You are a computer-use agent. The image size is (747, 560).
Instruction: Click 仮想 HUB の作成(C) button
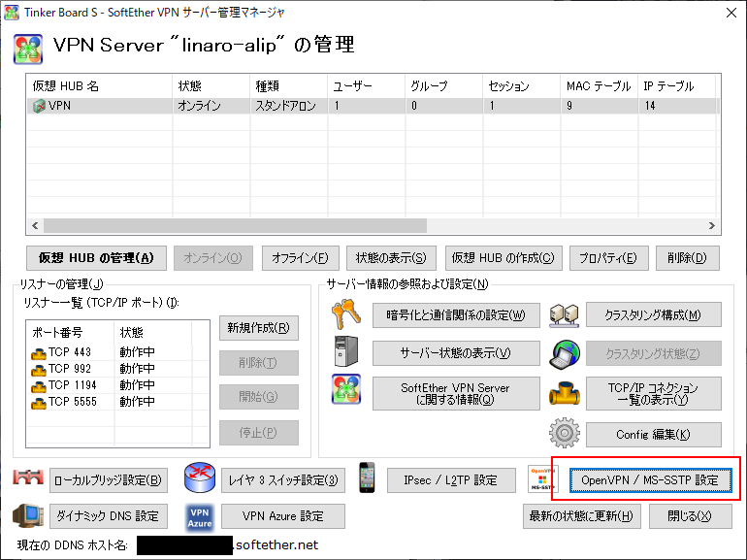click(x=503, y=258)
